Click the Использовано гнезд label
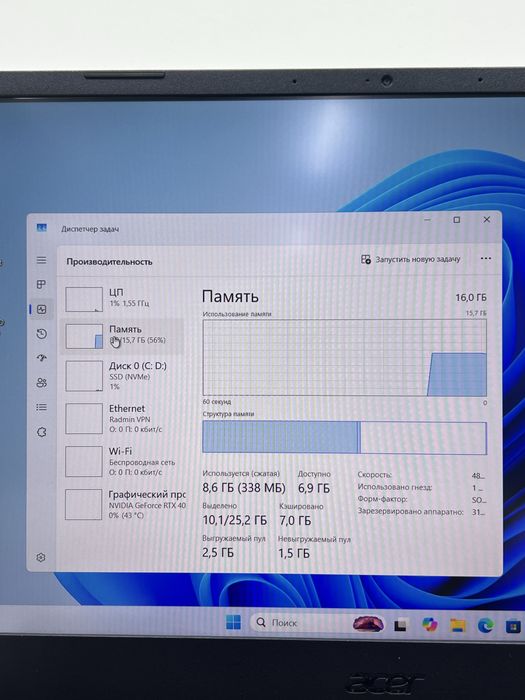 pyautogui.click(x=395, y=487)
